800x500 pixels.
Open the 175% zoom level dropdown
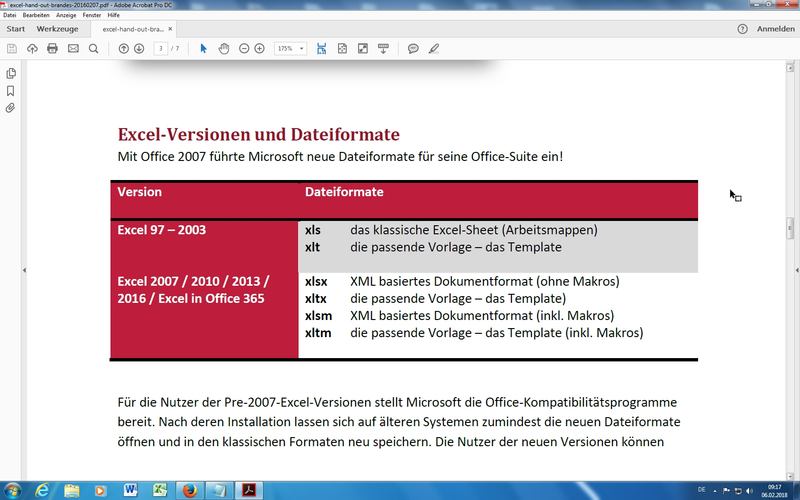point(290,48)
